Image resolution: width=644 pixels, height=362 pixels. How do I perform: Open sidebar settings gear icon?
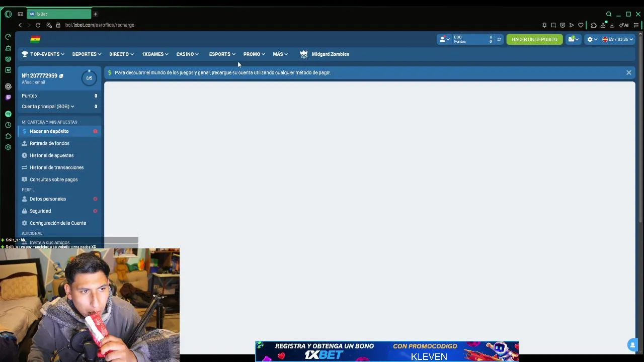pos(8,147)
